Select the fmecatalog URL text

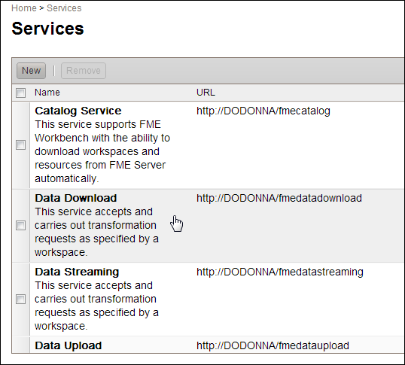click(263, 111)
